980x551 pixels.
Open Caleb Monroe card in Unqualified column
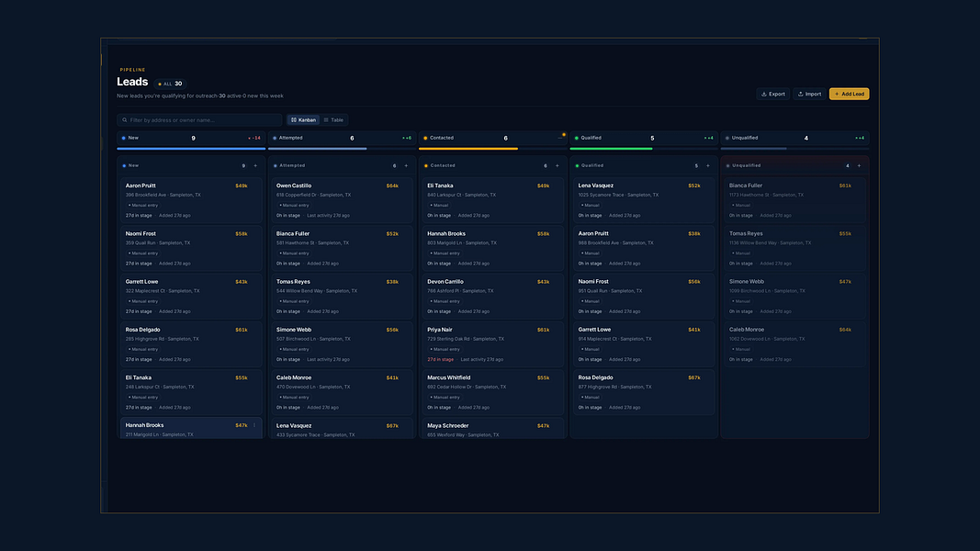(x=795, y=344)
